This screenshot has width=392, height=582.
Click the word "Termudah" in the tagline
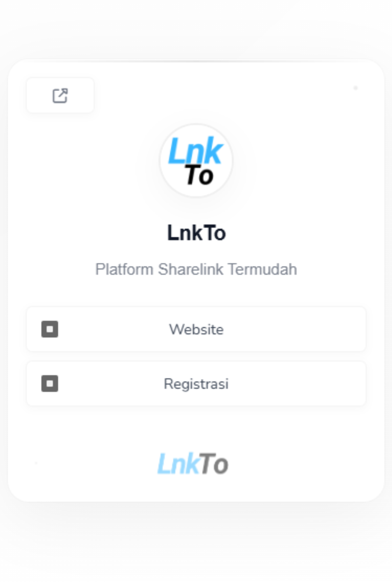(x=262, y=270)
